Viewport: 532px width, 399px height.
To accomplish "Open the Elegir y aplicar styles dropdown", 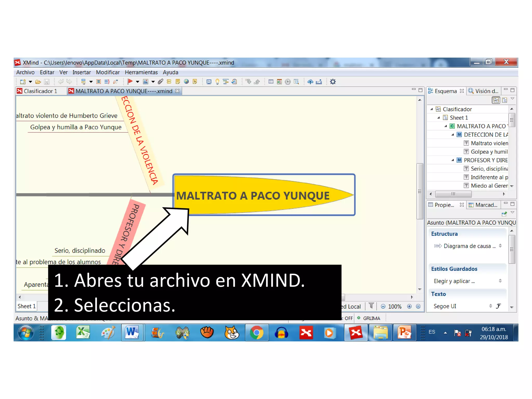I will [x=467, y=281].
